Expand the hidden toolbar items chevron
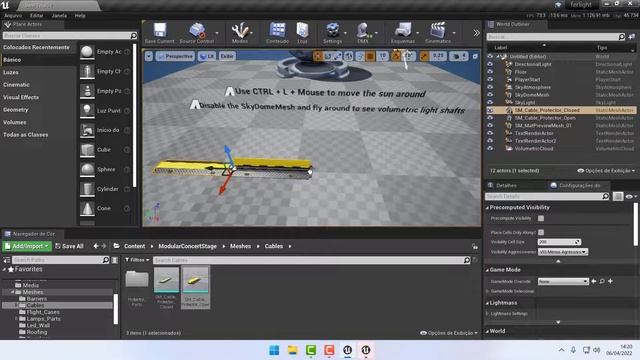640x360 pixels. 476,33
